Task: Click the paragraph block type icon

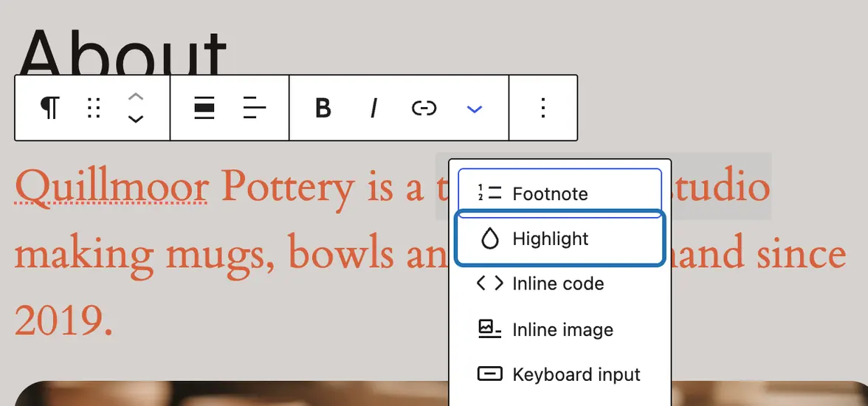Action: 50,108
